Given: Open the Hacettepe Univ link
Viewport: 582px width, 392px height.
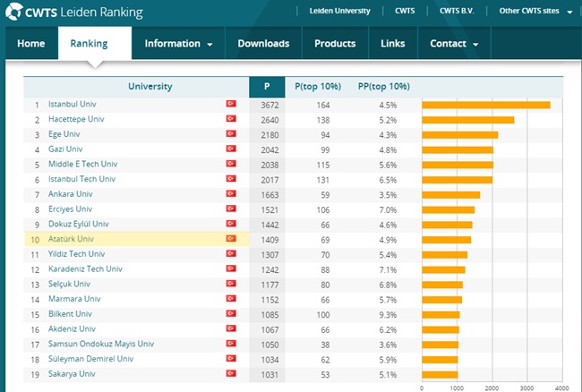Looking at the screenshot, I should (76, 119).
